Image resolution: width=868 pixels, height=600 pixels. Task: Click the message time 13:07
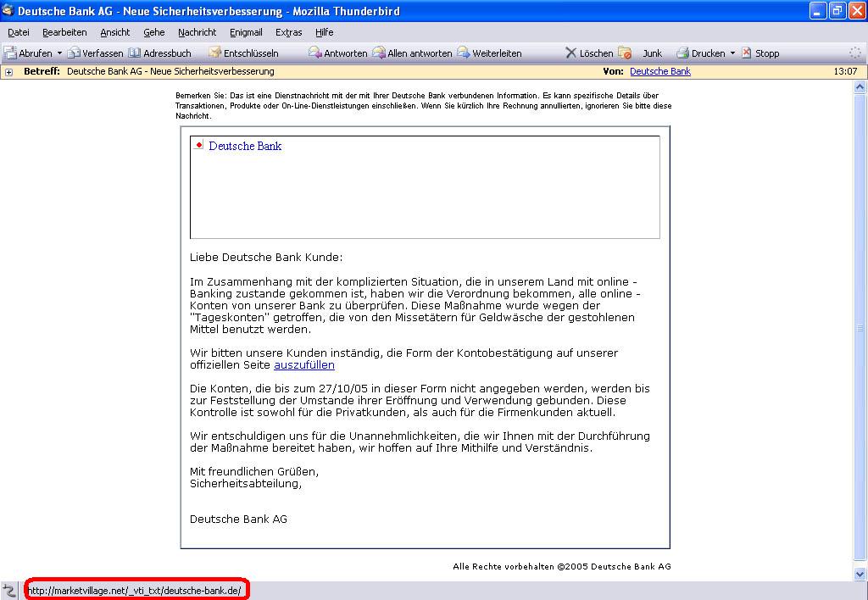pos(845,71)
